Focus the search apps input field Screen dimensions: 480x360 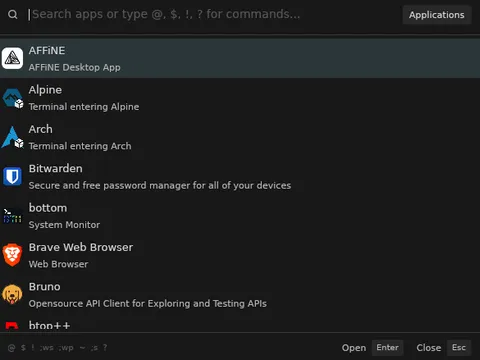pyautogui.click(x=213, y=14)
